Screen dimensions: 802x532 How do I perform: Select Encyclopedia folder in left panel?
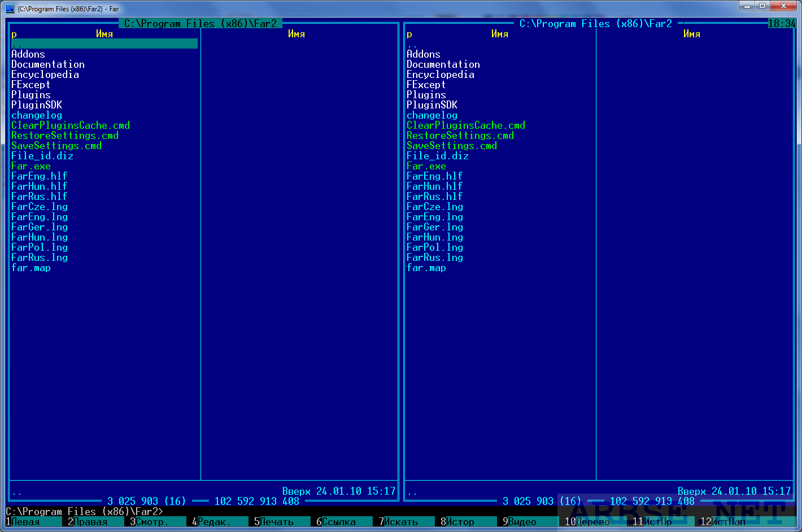click(x=45, y=75)
